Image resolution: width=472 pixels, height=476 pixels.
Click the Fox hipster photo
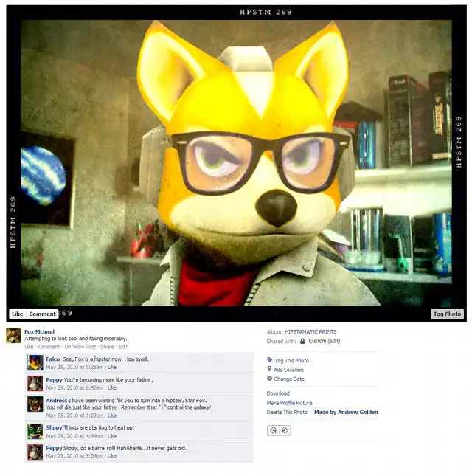236,162
